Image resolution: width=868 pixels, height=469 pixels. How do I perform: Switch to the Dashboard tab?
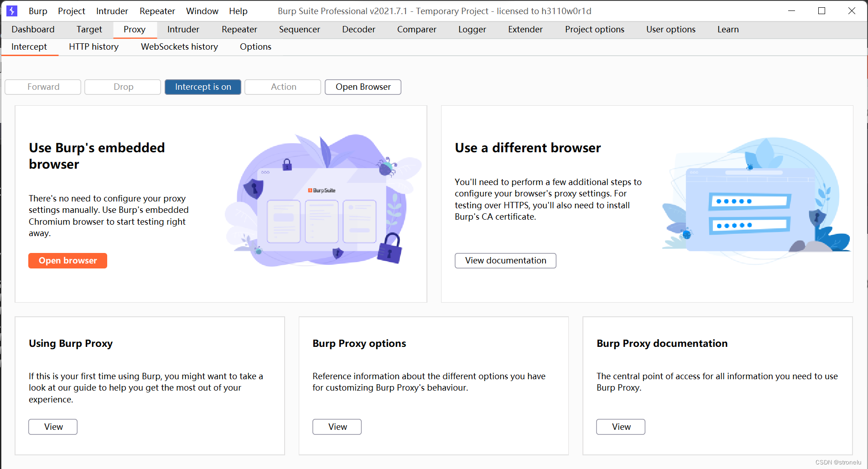33,30
